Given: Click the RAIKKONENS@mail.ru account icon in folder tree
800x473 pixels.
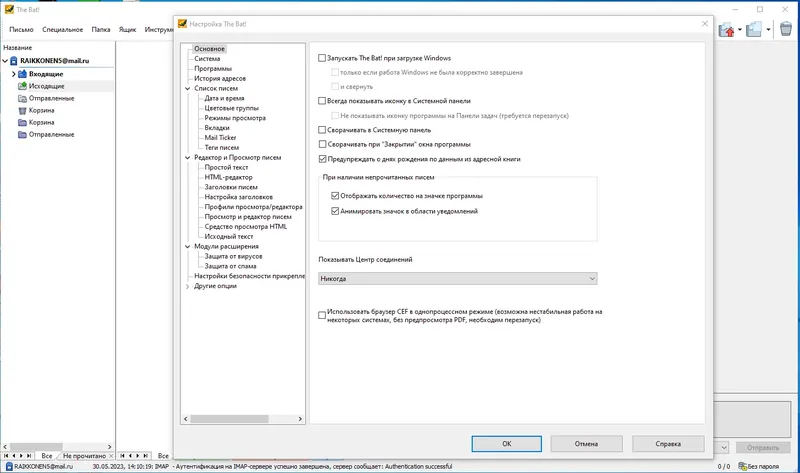Looking at the screenshot, I should [14, 61].
